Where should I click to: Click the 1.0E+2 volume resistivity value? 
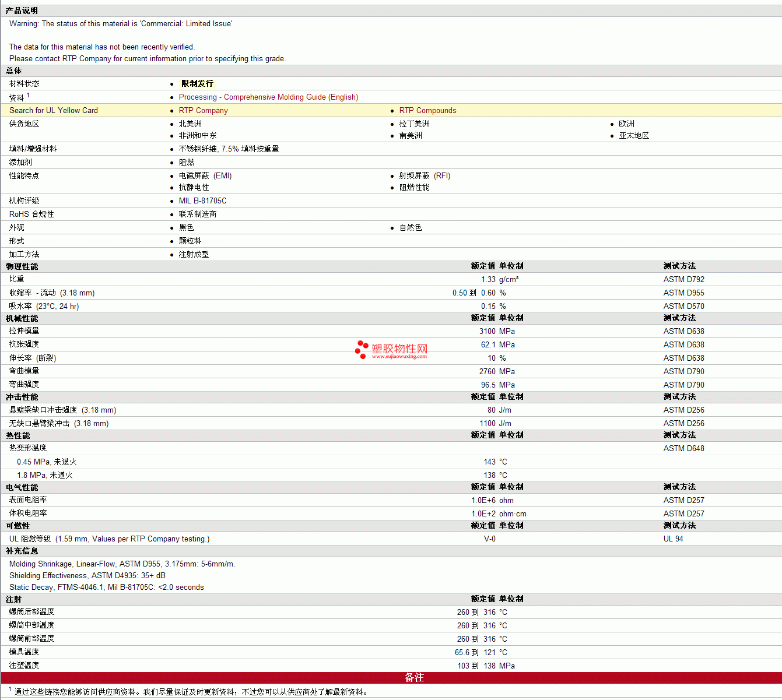pos(483,514)
